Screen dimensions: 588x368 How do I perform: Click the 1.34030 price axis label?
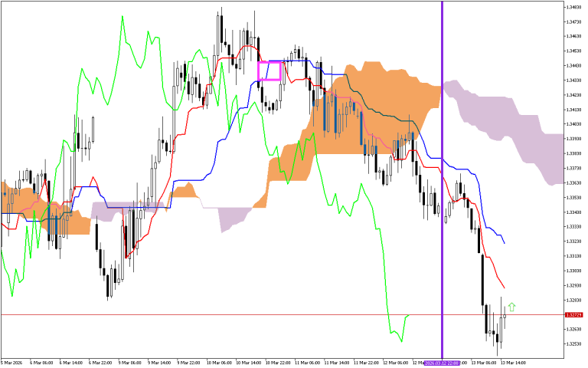(x=574, y=124)
